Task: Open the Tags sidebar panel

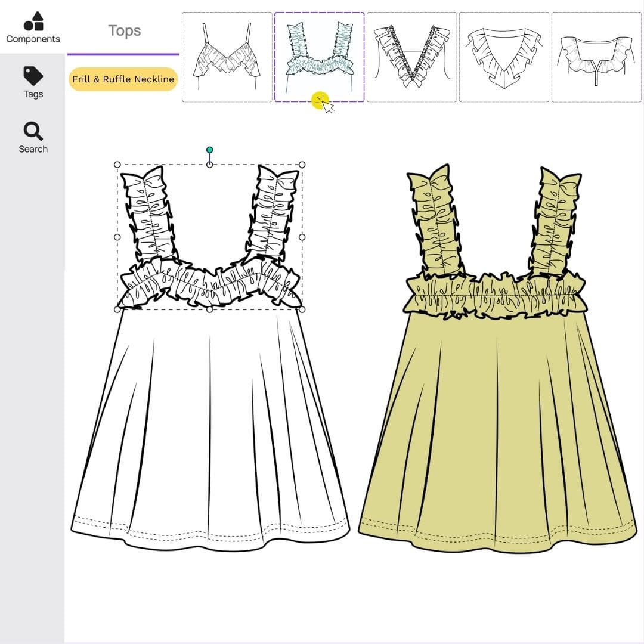Action: coord(33,82)
